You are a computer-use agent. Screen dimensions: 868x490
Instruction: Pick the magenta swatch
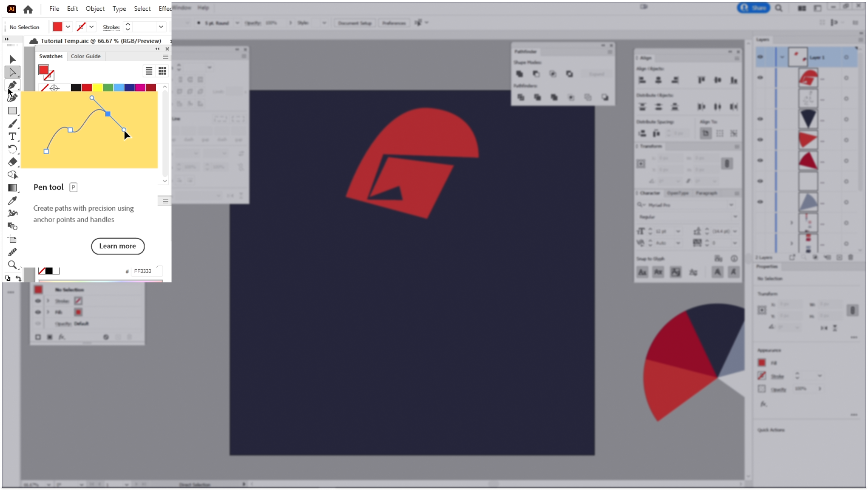140,87
